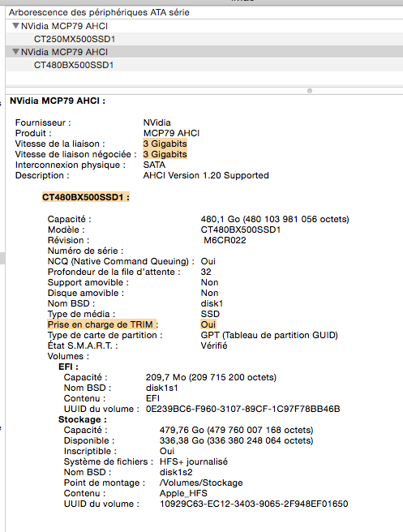
Task: Click the Contenu value Apple_HFS
Action: click(x=183, y=493)
